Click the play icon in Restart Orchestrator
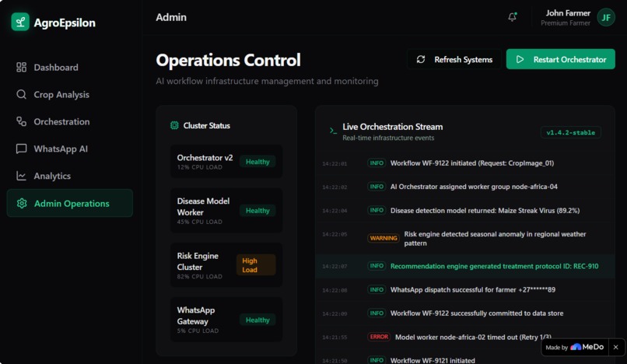Image resolution: width=627 pixels, height=364 pixels. pos(520,59)
